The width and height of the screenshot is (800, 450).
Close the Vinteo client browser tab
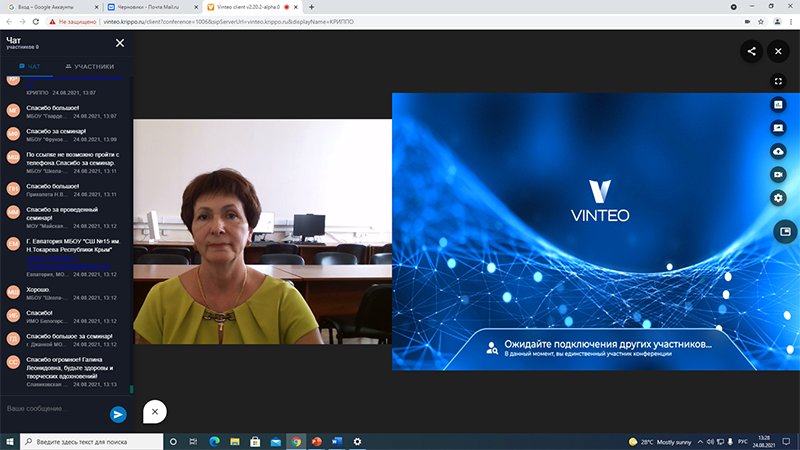(x=296, y=7)
